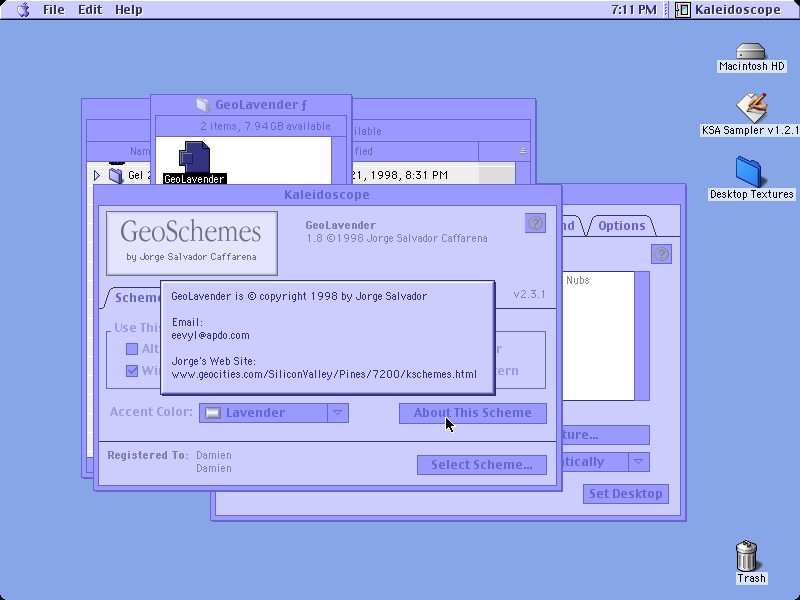Click the geocities.com web site address
The height and width of the screenshot is (600, 800).
point(324,374)
